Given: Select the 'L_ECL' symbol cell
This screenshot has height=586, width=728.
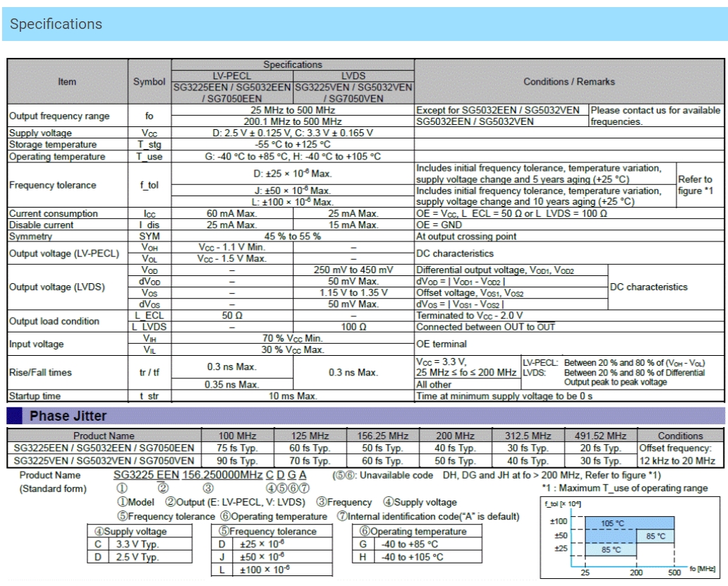Looking at the screenshot, I should coord(149,315).
